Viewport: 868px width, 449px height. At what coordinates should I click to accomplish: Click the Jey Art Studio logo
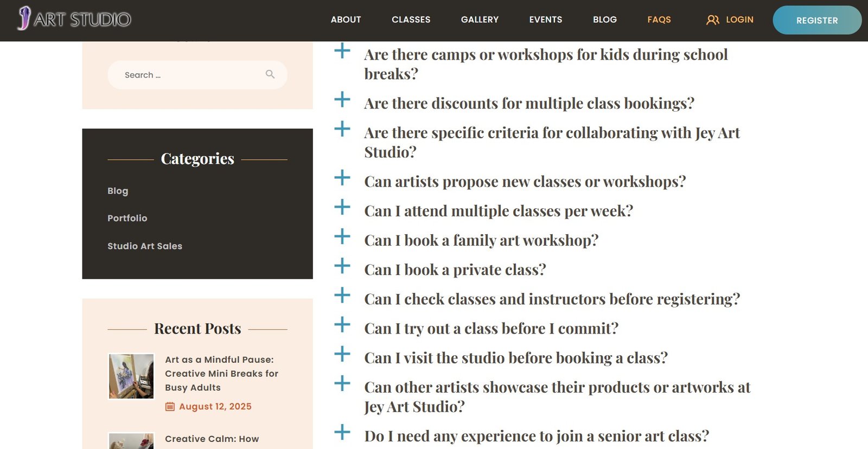click(x=74, y=19)
